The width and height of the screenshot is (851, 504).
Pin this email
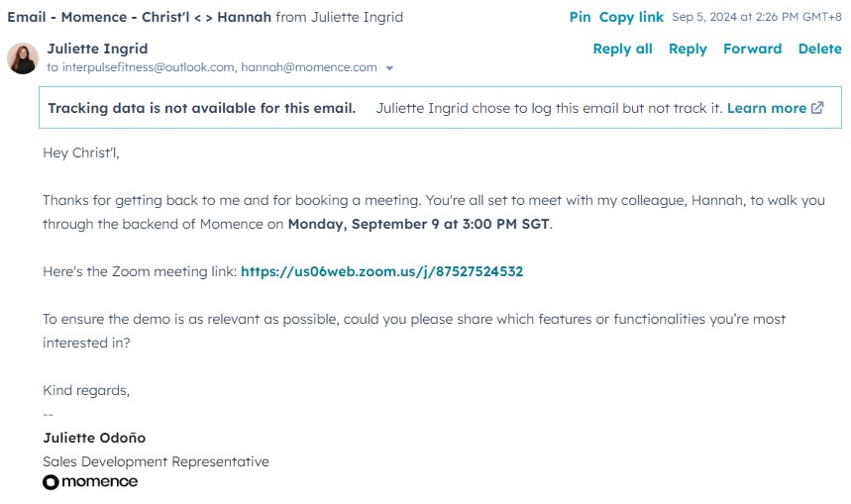(580, 17)
